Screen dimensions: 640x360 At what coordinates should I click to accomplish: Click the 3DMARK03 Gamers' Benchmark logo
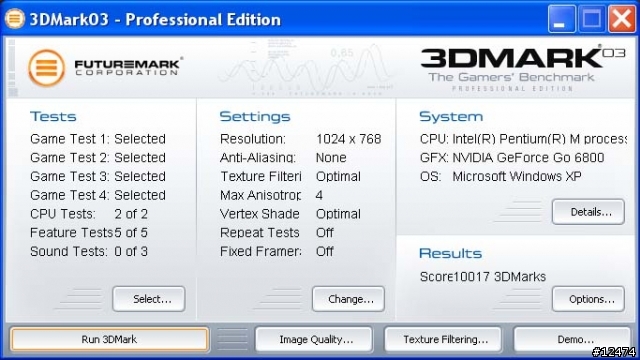pyautogui.click(x=523, y=68)
